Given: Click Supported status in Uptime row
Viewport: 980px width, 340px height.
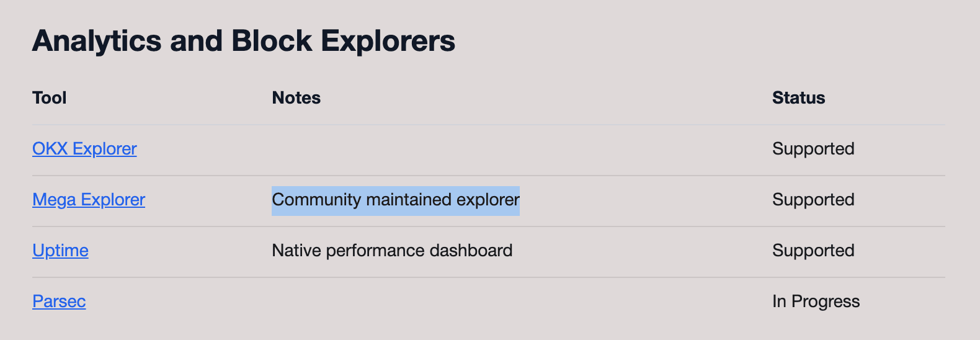Looking at the screenshot, I should (x=813, y=251).
